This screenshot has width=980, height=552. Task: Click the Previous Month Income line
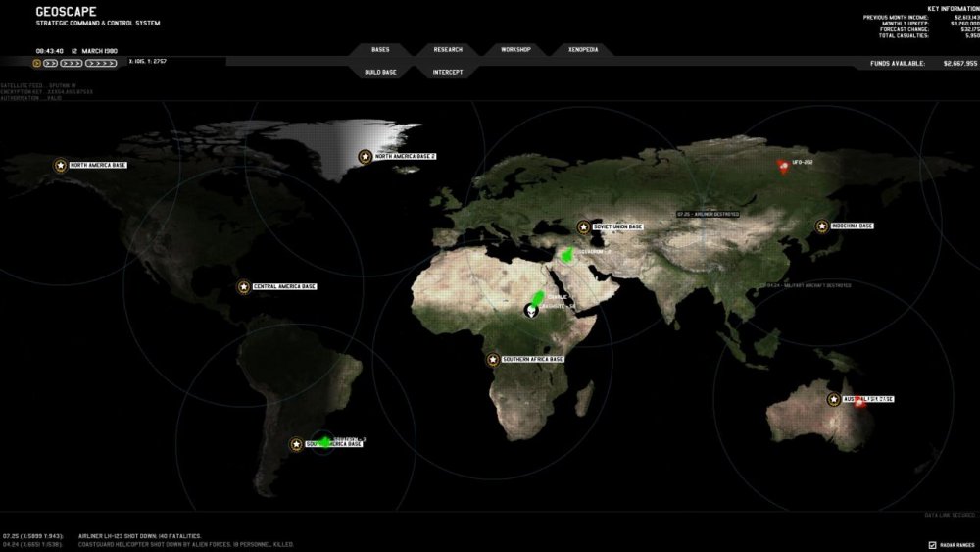921,17
